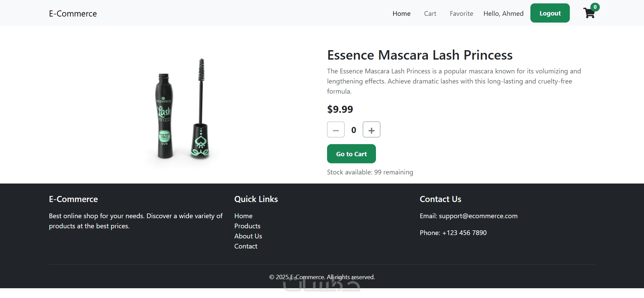This screenshot has width=644, height=298.
Task: Click the Logout button
Action: point(550,13)
